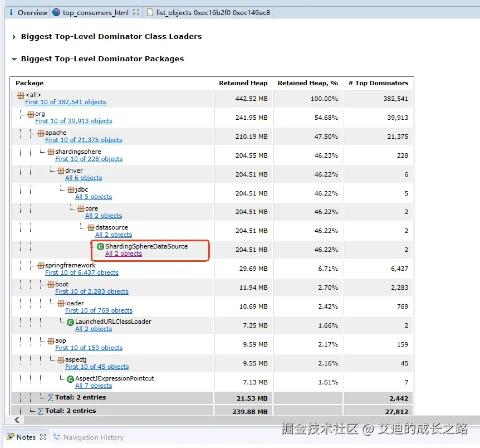
Task: Open 'First 10 of 2,283 objects' link
Action: point(92,292)
